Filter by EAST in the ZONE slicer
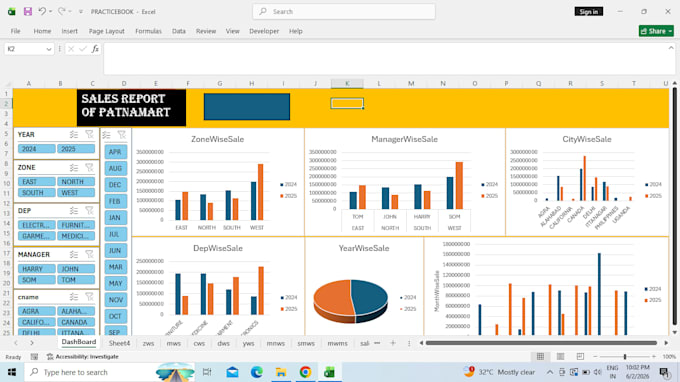Screen dimensions: 680x382 [36, 182]
